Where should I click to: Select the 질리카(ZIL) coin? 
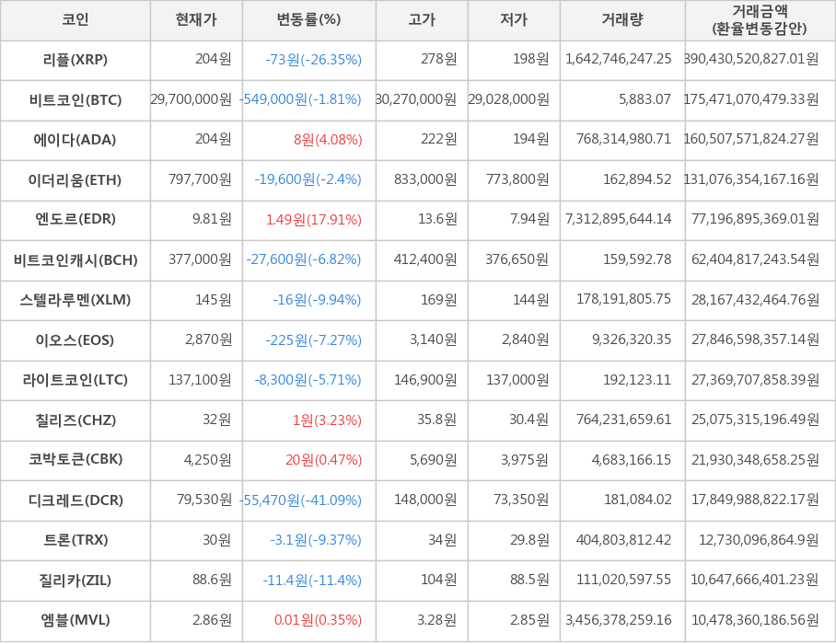[x=75, y=580]
